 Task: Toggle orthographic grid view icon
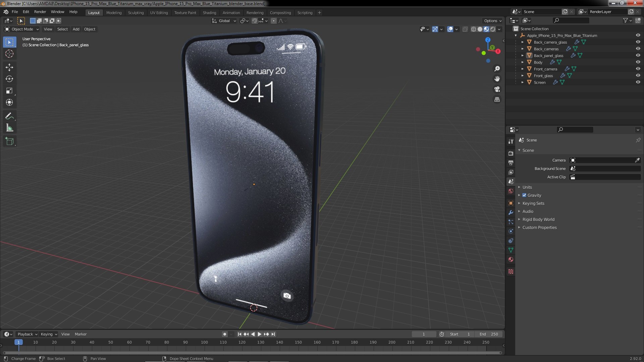coord(497,100)
